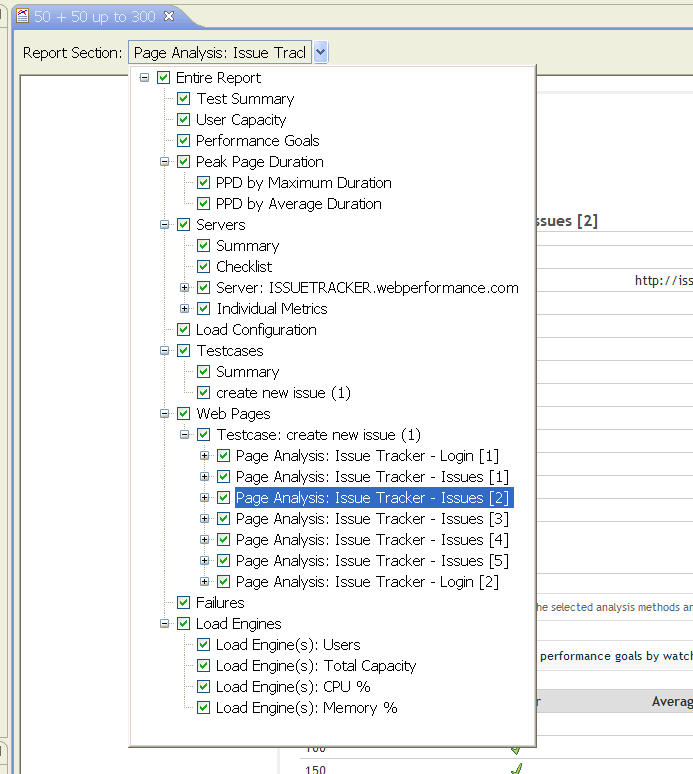The height and width of the screenshot is (774, 693).
Task: Select the '50 + 50 up to 300' tab
Action: pyautogui.click(x=95, y=17)
